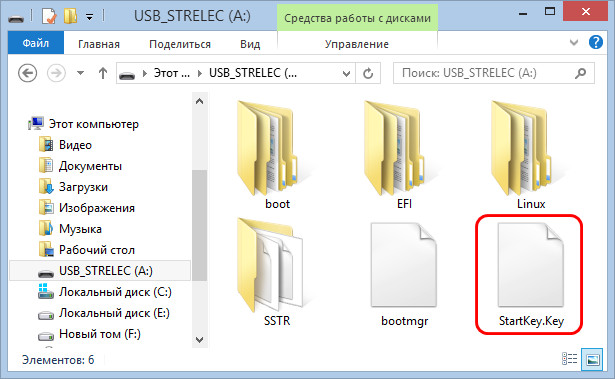Open the StartKey.Key file
The image size is (615, 379).
coord(530,275)
